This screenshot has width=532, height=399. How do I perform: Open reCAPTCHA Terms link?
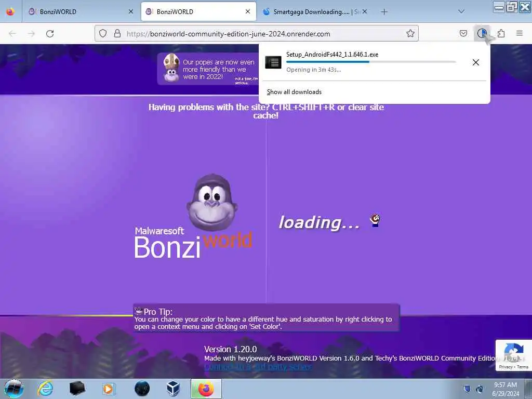click(x=523, y=367)
